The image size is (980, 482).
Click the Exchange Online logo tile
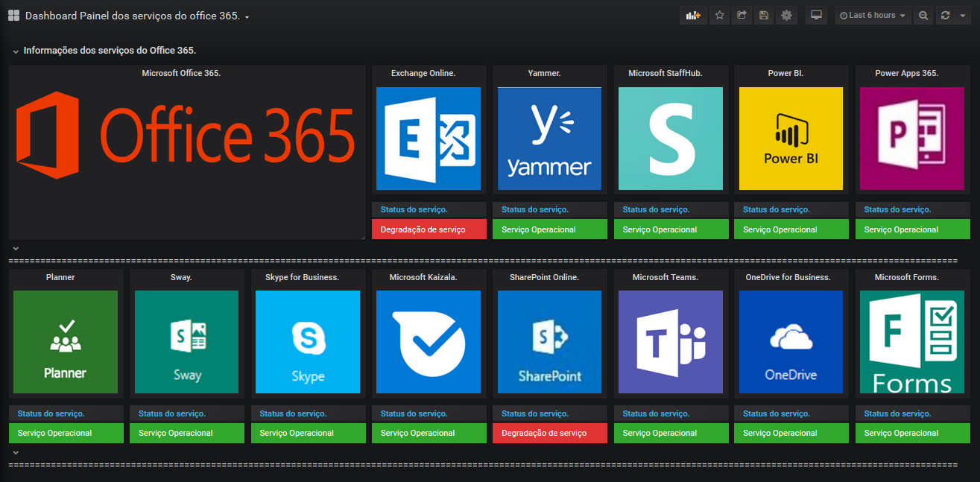[x=429, y=139]
